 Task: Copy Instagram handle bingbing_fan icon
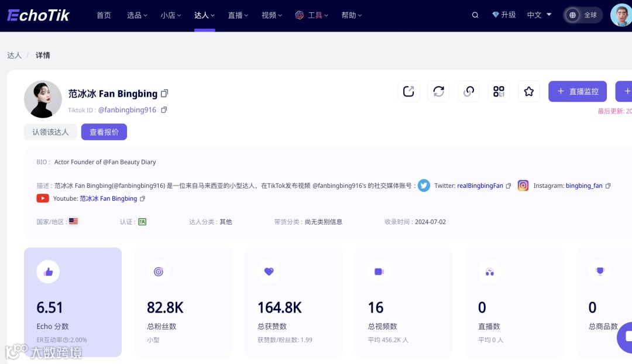coord(608,186)
